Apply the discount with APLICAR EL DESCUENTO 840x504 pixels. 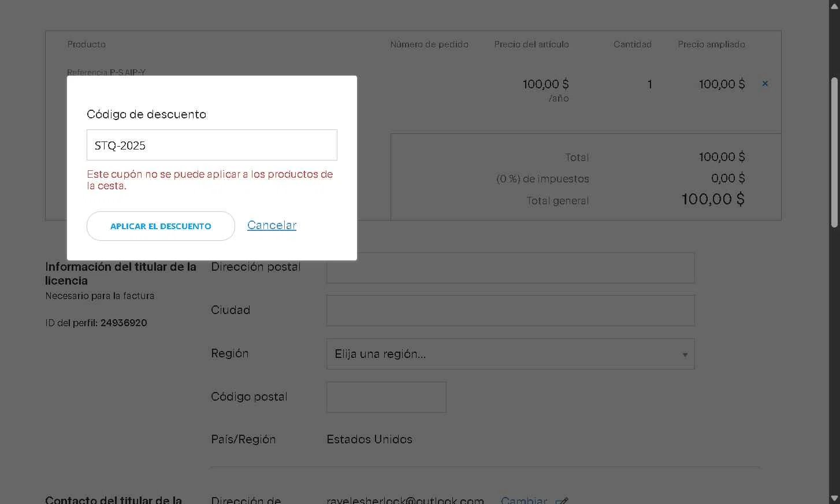[161, 226]
